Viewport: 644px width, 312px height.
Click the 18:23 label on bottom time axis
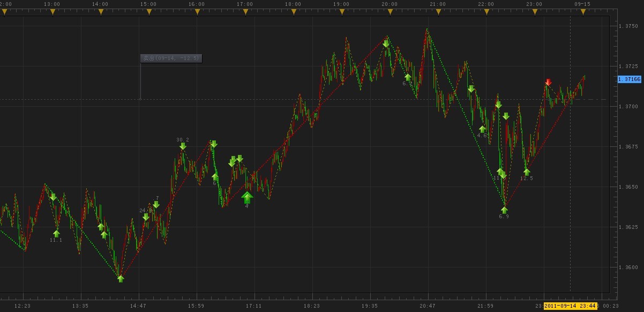click(312, 306)
